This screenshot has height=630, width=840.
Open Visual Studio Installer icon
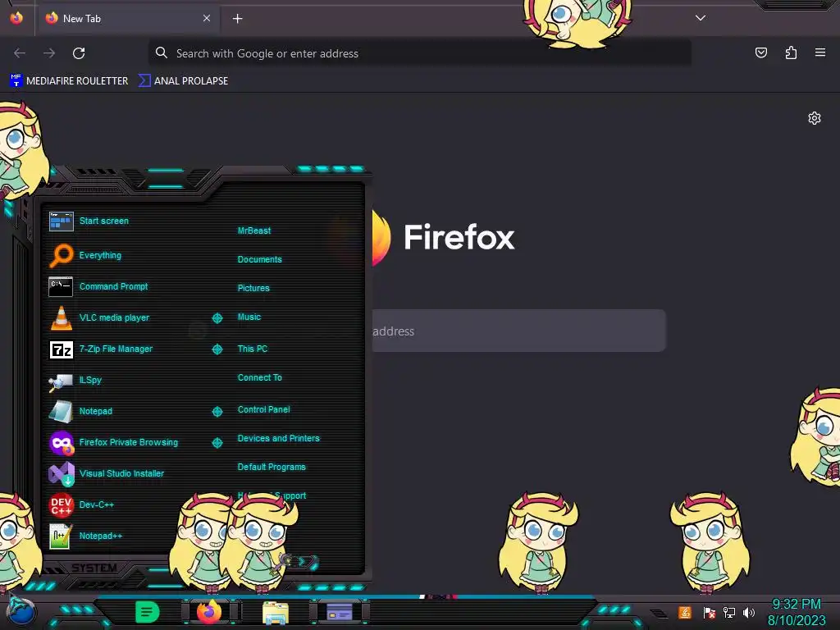coord(61,473)
